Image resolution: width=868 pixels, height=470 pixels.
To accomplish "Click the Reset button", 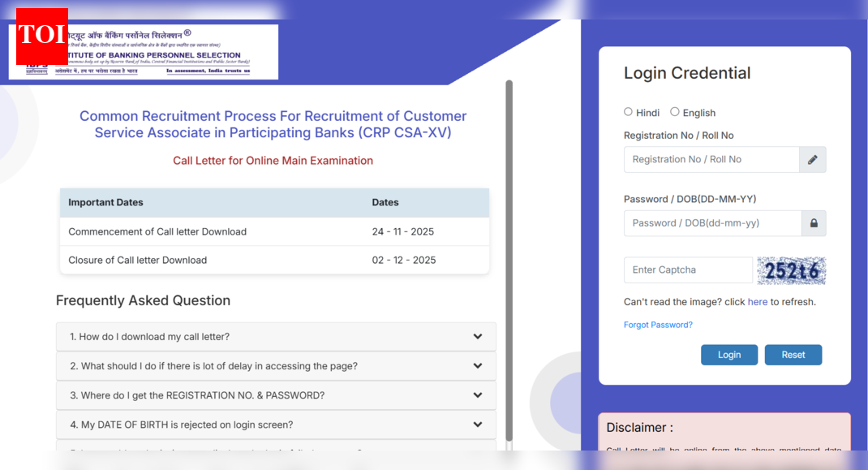I will 793,355.
